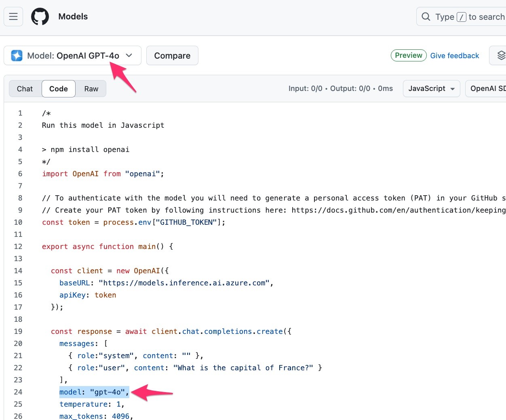Click the search magnifier icon
Image resolution: width=506 pixels, height=420 pixels.
coord(426,17)
